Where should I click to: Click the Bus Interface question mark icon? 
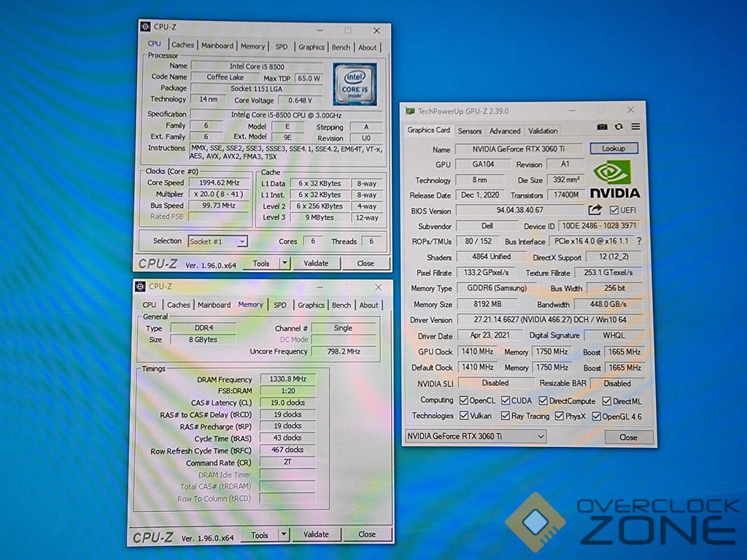pos(639,241)
